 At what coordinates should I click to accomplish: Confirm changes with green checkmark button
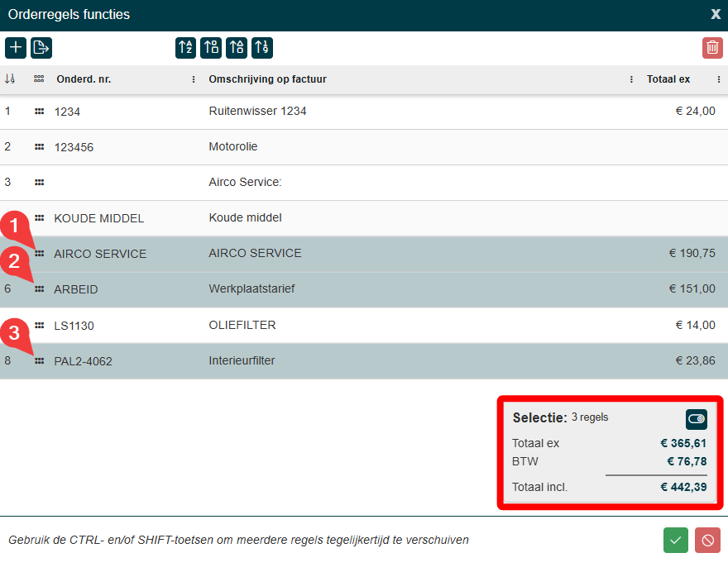click(x=676, y=541)
